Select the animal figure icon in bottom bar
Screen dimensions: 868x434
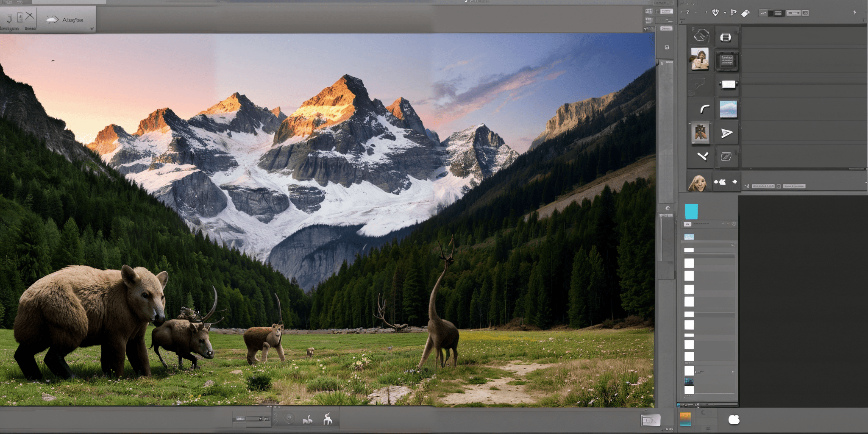point(328,419)
